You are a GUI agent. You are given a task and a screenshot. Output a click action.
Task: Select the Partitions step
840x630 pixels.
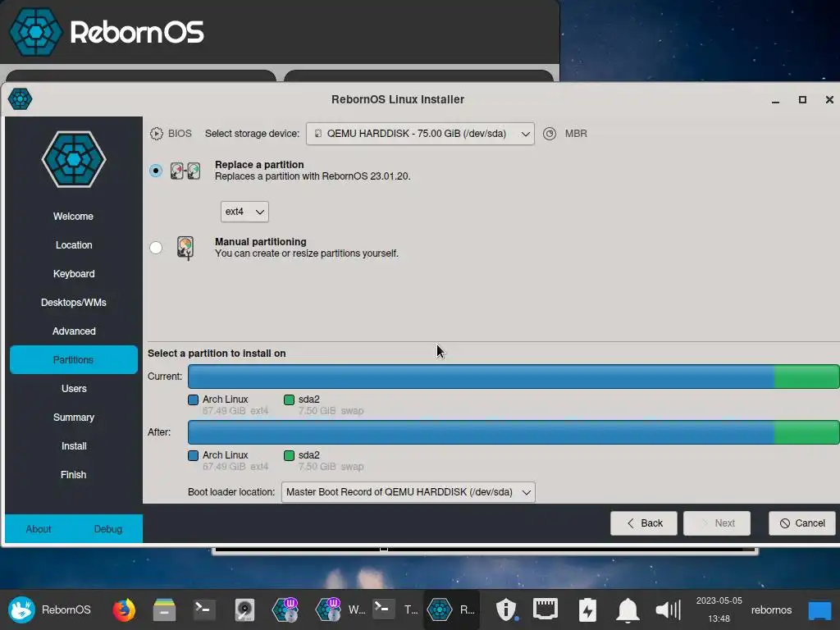73,359
